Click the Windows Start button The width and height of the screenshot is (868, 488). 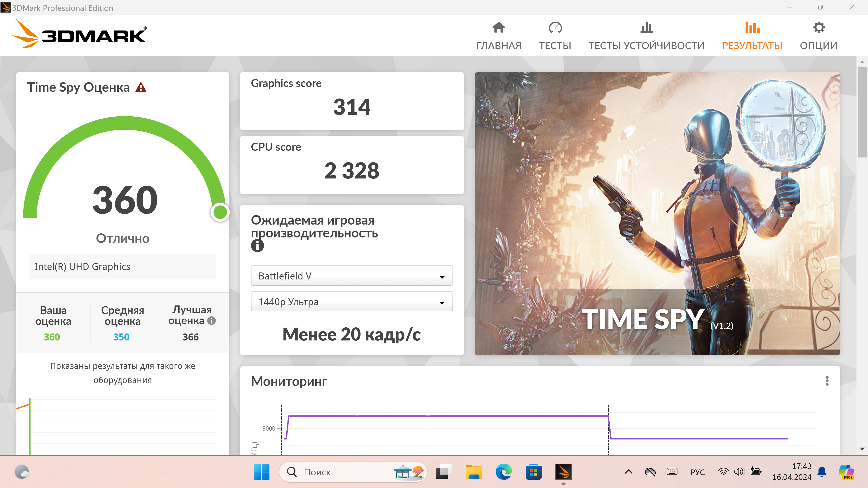point(262,472)
